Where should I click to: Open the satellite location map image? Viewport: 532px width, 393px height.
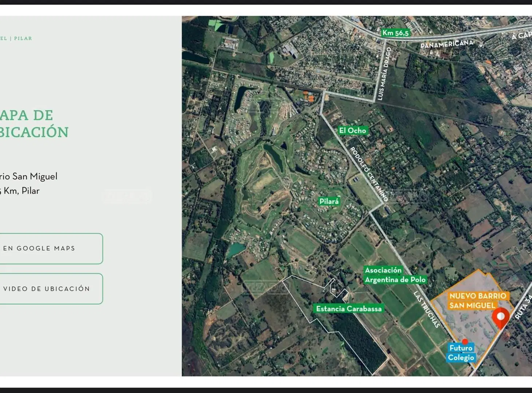click(357, 196)
